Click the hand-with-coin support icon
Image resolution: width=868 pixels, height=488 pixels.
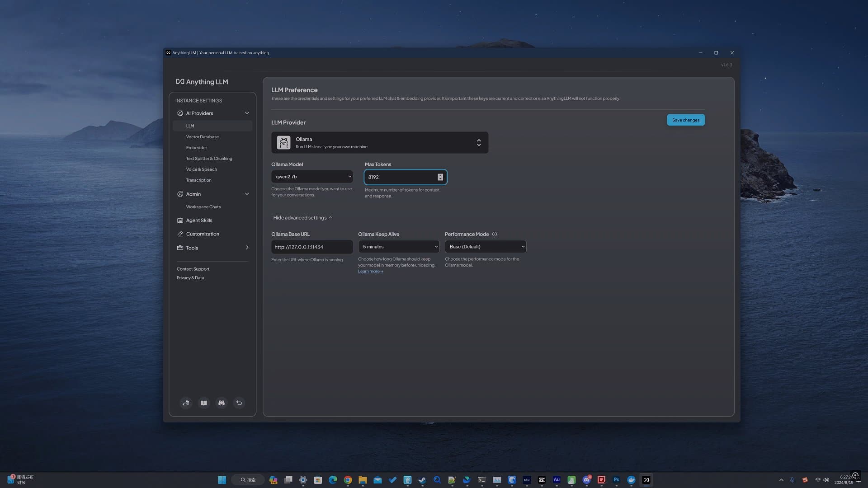186,403
